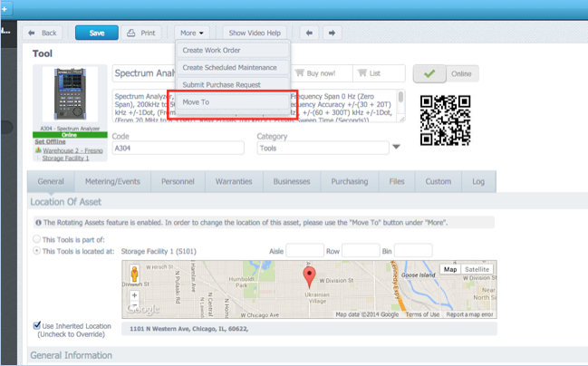588x366 pixels.
Task: Click the Aisle input field
Action: click(x=304, y=251)
